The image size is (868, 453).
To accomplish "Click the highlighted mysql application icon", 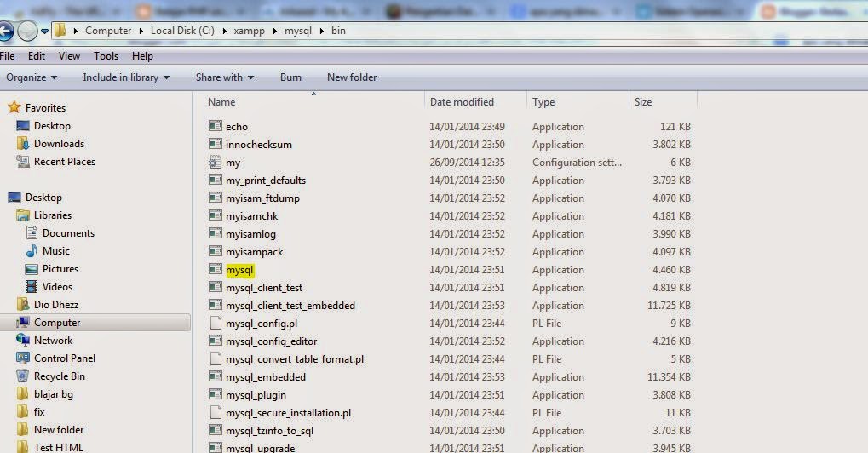I will click(x=216, y=269).
